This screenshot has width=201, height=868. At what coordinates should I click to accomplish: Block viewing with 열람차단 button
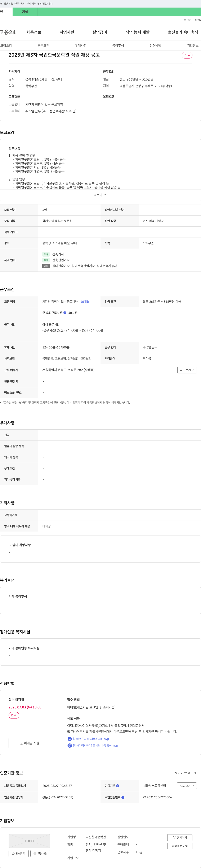(x=40, y=854)
